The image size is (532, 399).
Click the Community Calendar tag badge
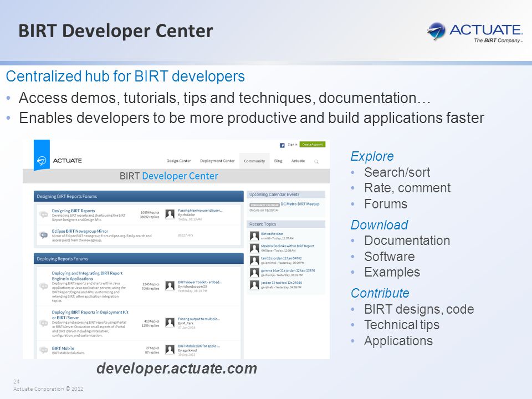click(x=265, y=205)
